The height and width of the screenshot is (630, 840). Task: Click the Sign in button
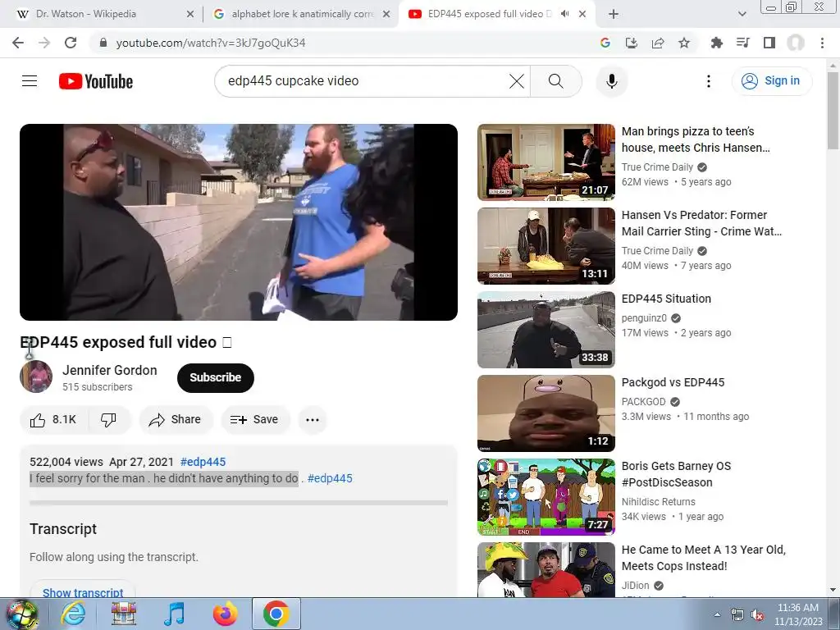pyautogui.click(x=771, y=81)
